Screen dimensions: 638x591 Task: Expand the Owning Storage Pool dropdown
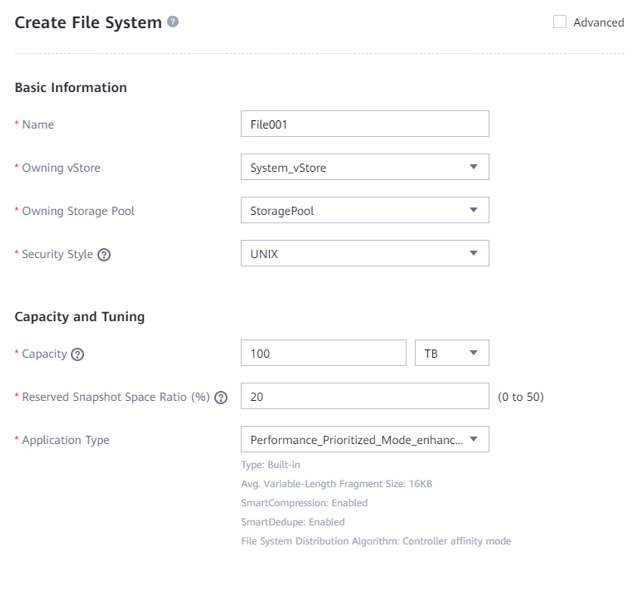tap(364, 210)
